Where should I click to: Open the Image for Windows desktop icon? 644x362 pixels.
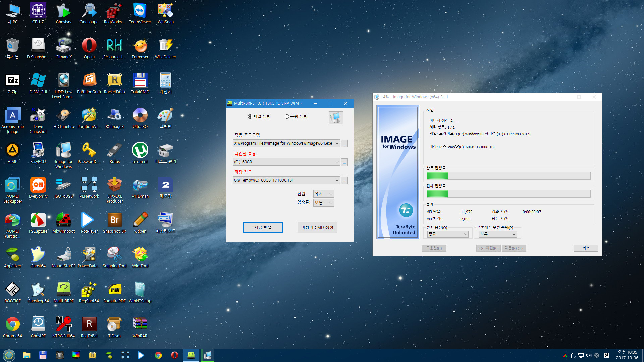click(64, 155)
